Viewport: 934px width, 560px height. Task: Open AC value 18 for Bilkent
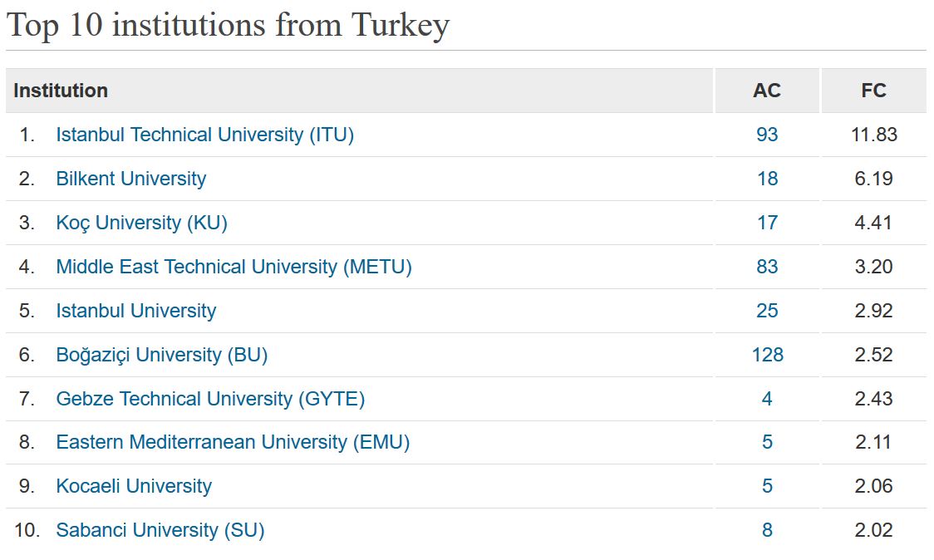pyautogui.click(x=767, y=179)
